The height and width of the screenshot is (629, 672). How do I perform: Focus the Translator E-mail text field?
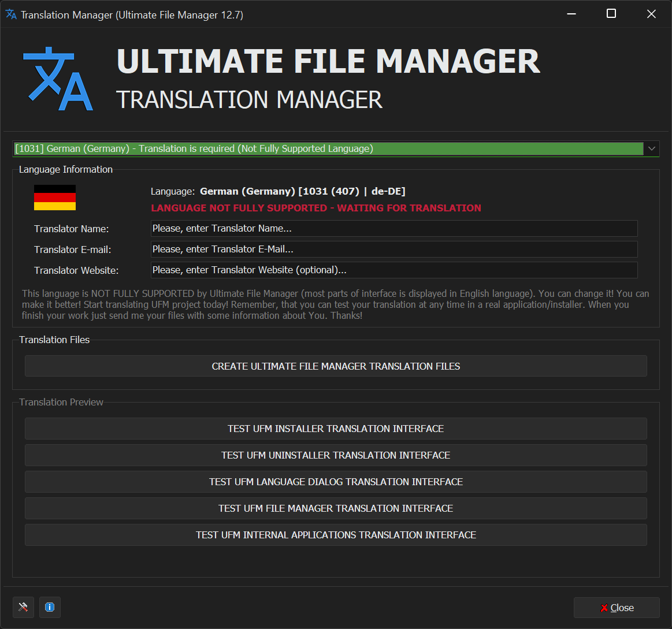pos(393,249)
